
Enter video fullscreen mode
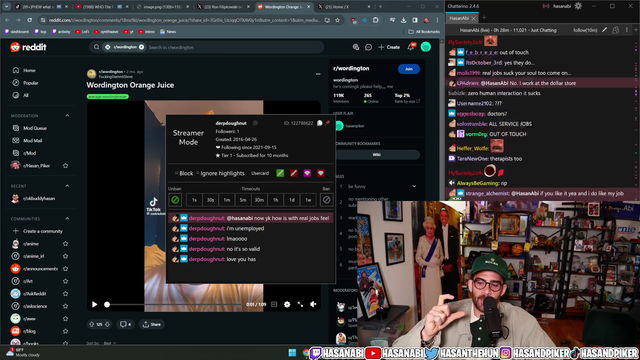tap(300, 304)
